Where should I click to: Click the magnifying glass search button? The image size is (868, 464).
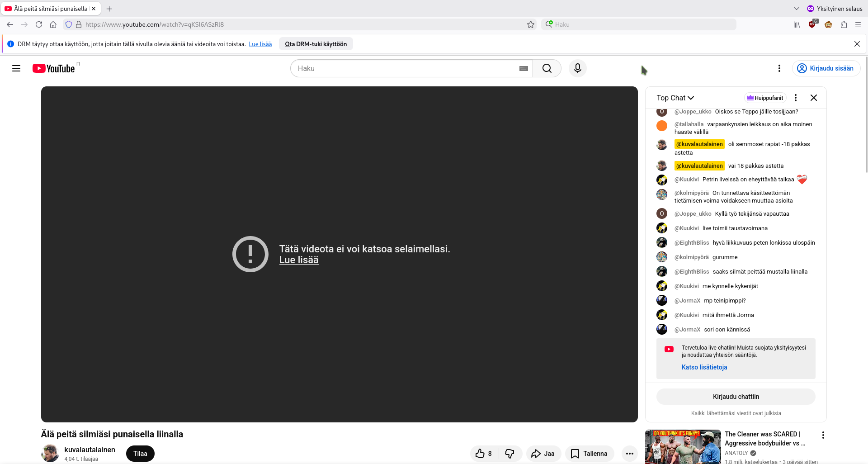click(x=547, y=68)
